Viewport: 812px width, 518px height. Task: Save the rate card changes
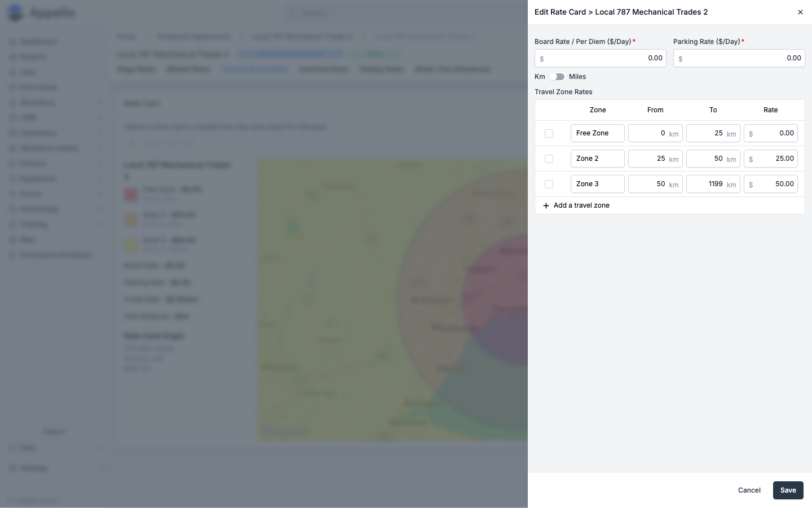788,490
